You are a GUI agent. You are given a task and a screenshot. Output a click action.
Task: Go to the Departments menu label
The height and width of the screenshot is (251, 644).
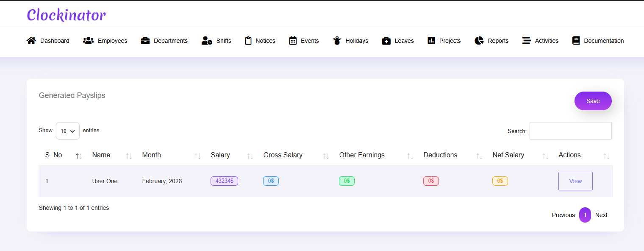171,41
